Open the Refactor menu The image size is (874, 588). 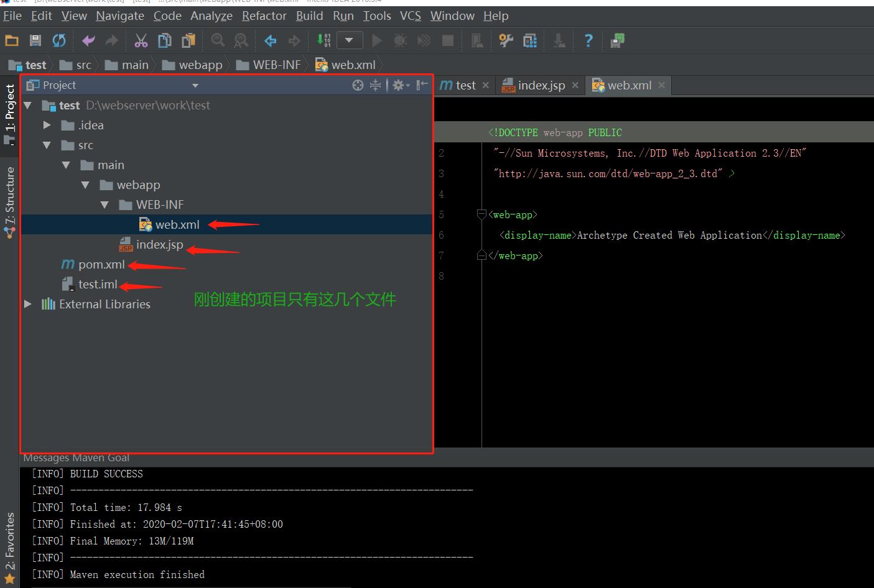[264, 16]
